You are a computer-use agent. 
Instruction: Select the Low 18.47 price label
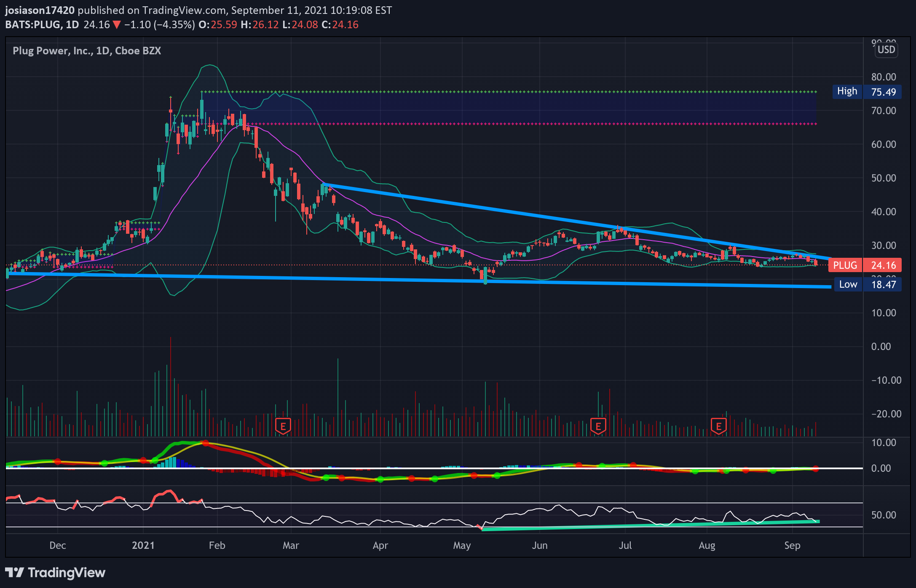click(x=867, y=284)
